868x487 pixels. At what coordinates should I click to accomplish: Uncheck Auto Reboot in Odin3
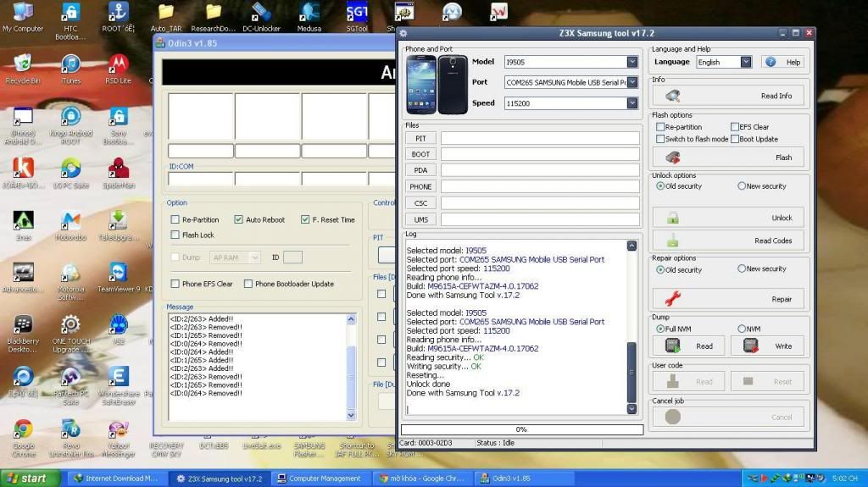pos(238,219)
